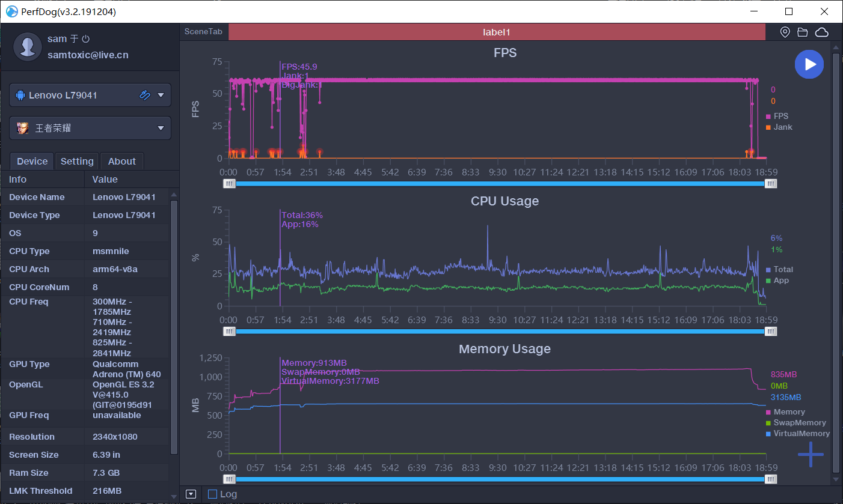
Task: Toggle the App CPU legend series
Action: pyautogui.click(x=777, y=280)
